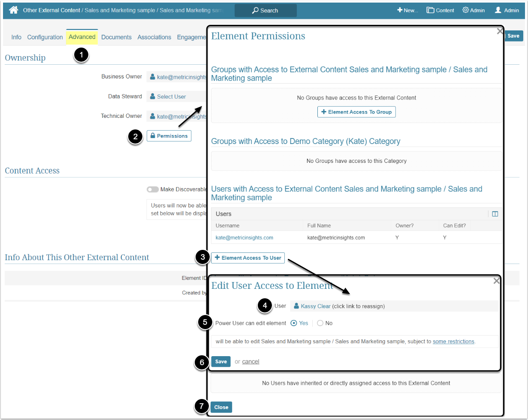Click the Technical Owner user field
Screen dimensions: 528x420
point(177,116)
